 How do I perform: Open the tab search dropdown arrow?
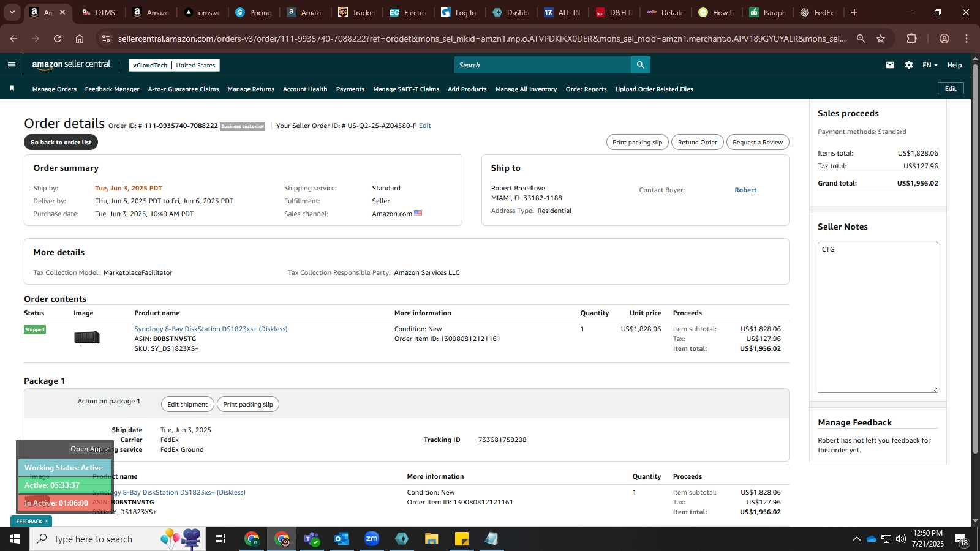point(12,12)
